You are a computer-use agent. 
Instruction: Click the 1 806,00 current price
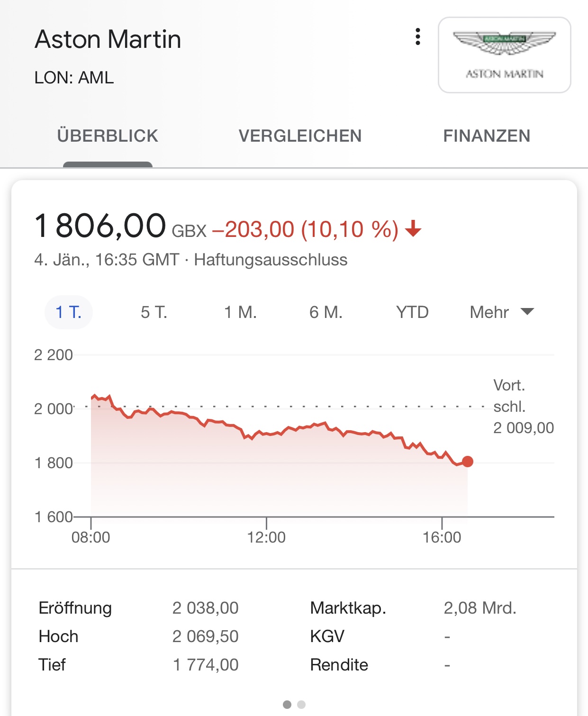coord(100,226)
